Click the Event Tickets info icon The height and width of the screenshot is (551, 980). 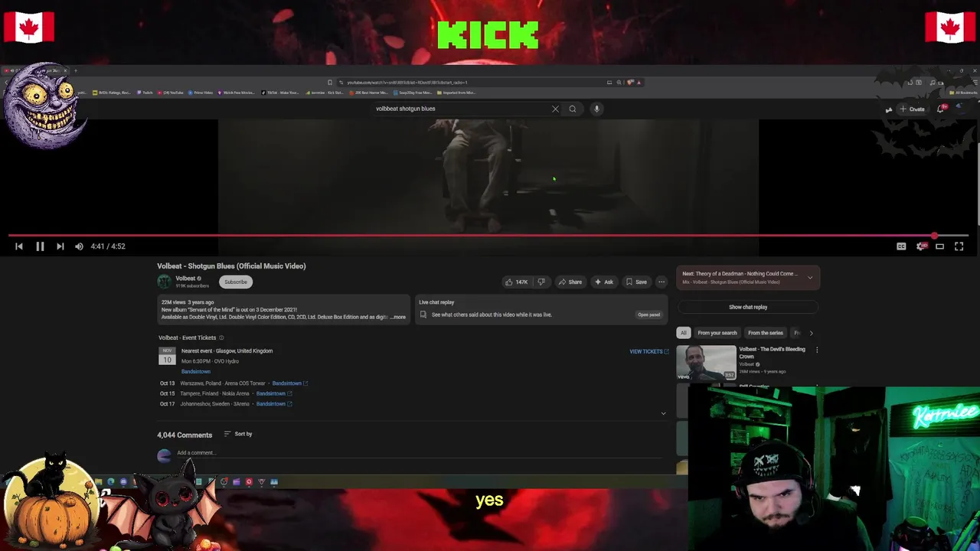[x=222, y=337]
